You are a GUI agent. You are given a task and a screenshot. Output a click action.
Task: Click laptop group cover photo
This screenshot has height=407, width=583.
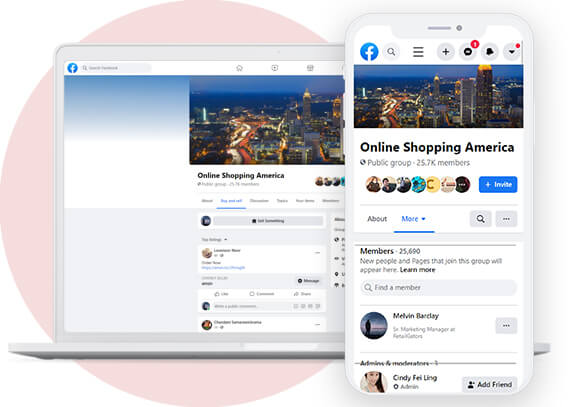pos(267,120)
